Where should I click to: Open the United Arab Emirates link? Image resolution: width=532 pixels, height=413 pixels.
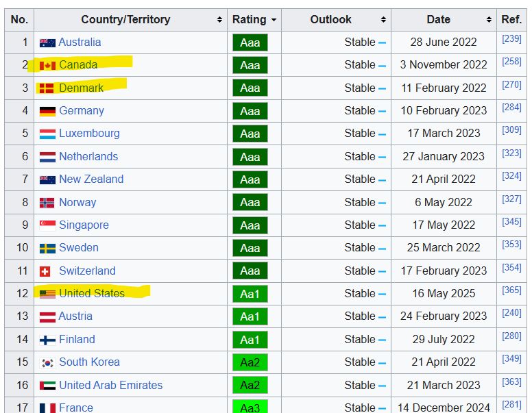point(110,385)
